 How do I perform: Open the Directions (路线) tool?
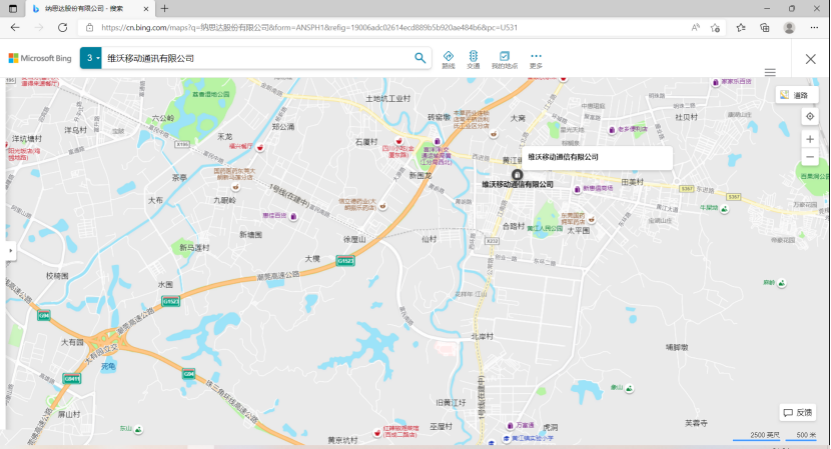coord(448,59)
